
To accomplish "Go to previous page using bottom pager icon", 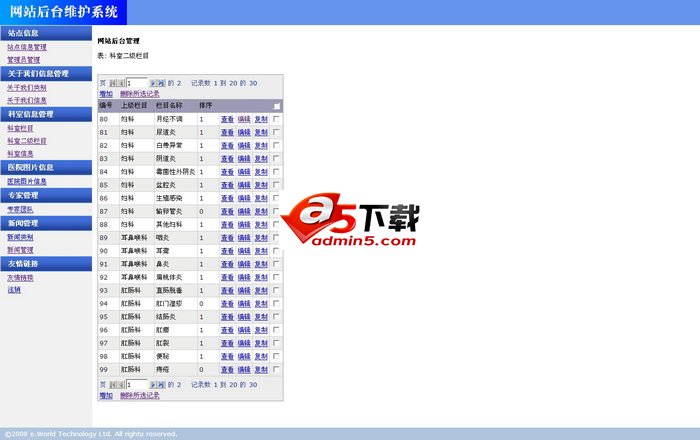I will (x=121, y=385).
